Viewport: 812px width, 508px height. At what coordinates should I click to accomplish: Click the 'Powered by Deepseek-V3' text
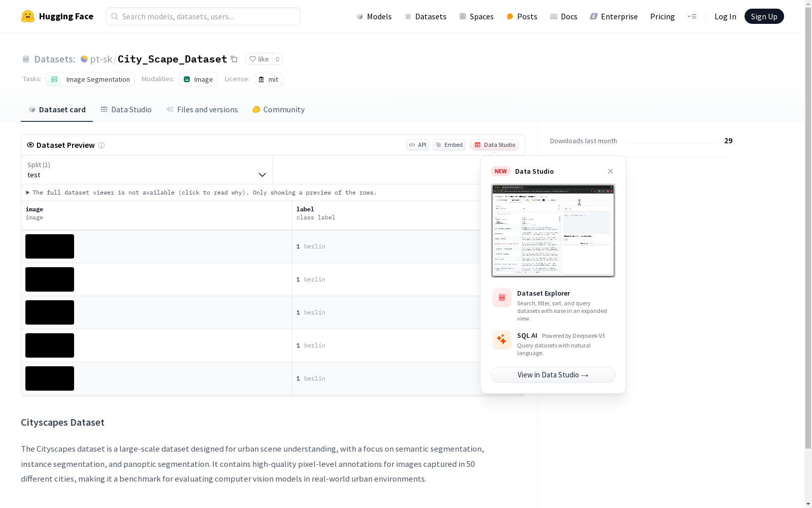(573, 336)
